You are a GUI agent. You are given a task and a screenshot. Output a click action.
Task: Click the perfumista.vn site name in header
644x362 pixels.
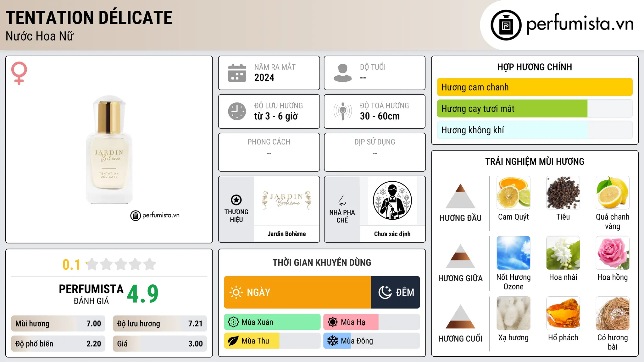[580, 24]
